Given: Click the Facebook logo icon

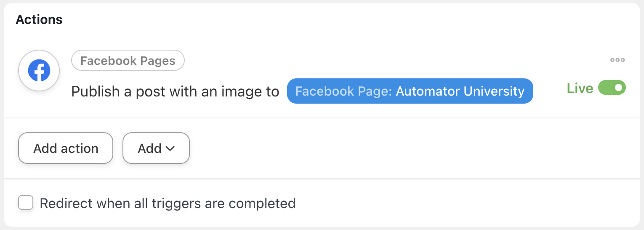Looking at the screenshot, I should click(39, 71).
